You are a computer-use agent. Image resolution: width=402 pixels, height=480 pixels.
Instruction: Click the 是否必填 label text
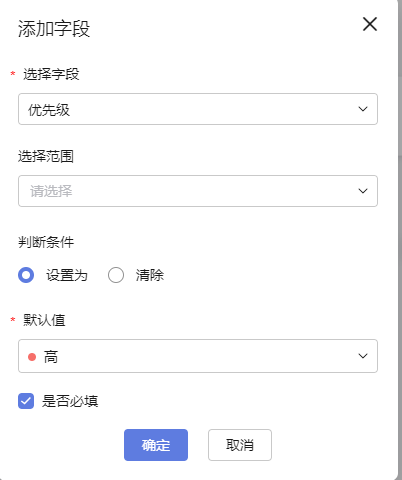pyautogui.click(x=70, y=401)
